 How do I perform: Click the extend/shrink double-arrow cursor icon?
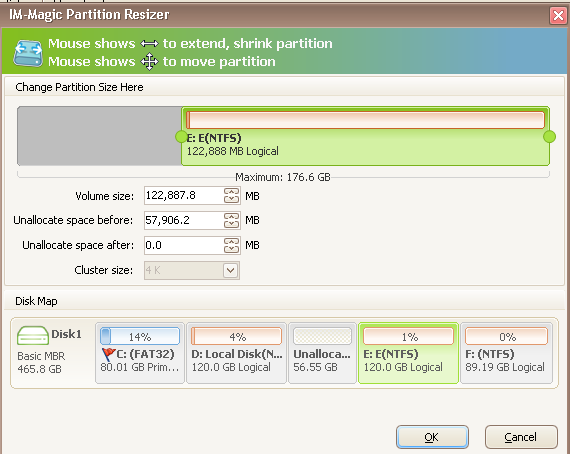pyautogui.click(x=149, y=44)
